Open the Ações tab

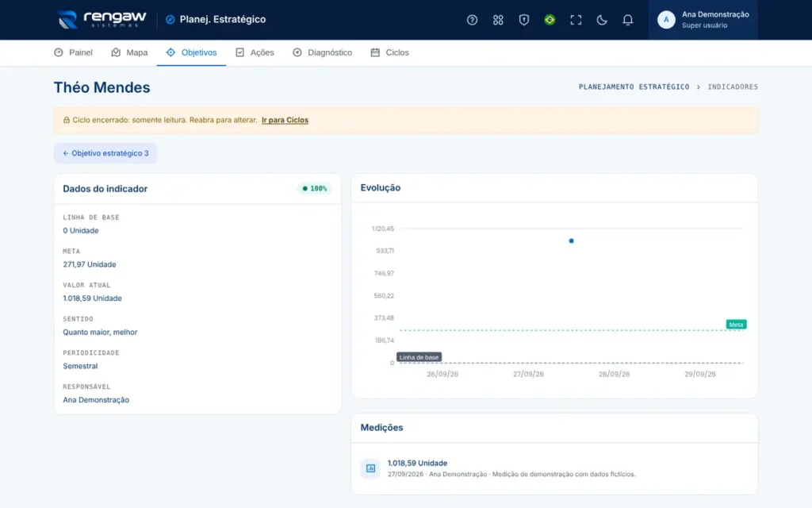tap(255, 52)
